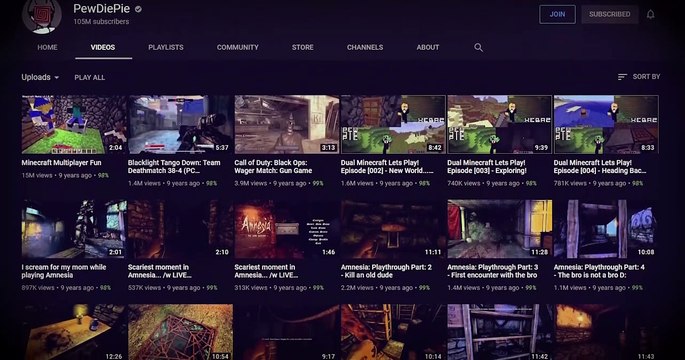685x360 pixels.
Task: Open the bottom-row thumbnail with 11:43 duration
Action: (x=606, y=332)
